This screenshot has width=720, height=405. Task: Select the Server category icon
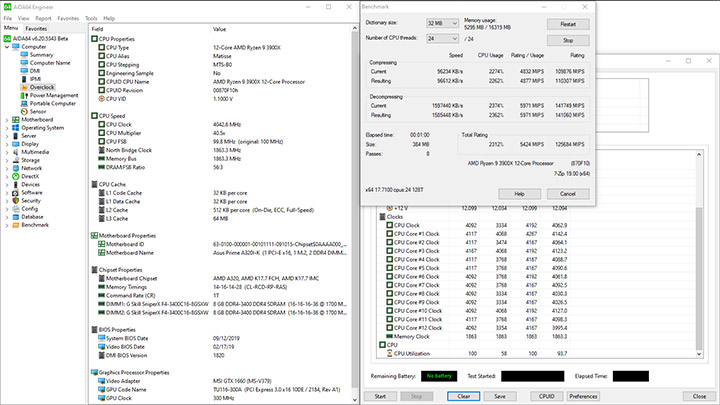(x=16, y=136)
